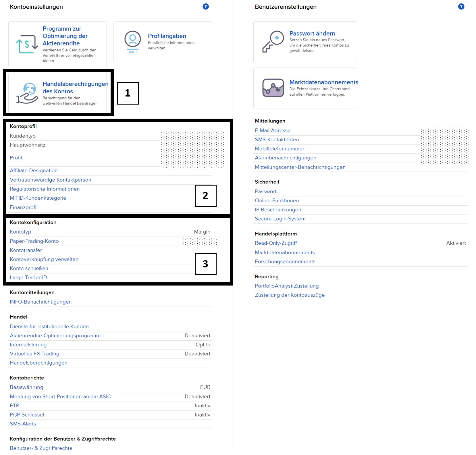Open IP-Beschränkungen link

[x=278, y=210]
